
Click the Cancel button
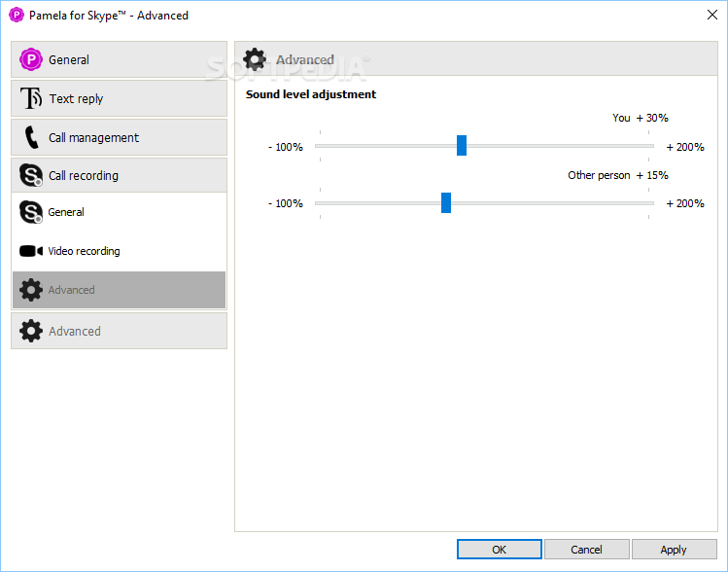click(x=586, y=550)
